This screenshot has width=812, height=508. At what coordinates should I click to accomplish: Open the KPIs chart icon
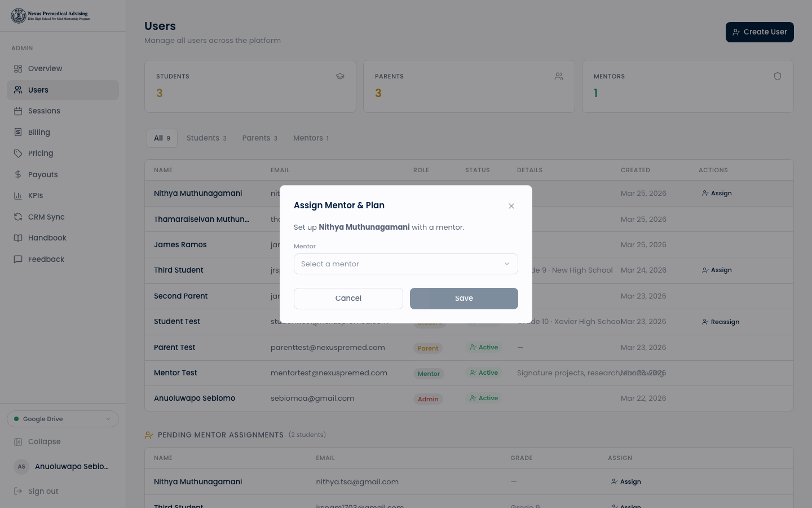click(x=18, y=196)
